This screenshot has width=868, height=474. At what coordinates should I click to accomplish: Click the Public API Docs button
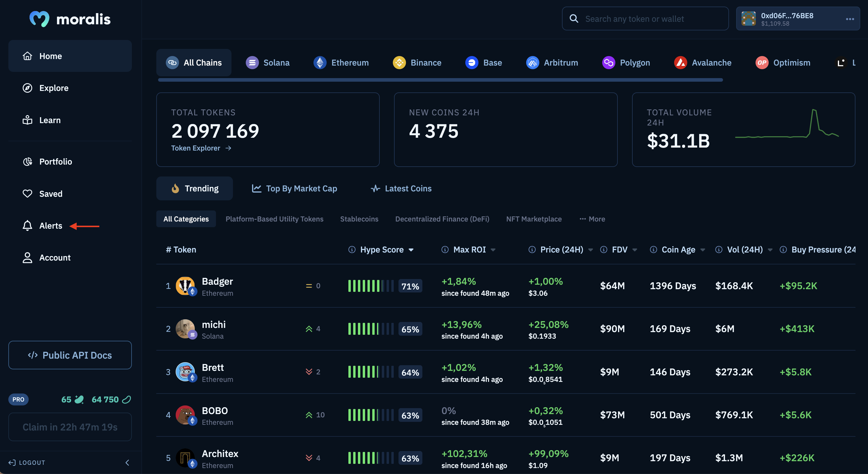point(70,355)
